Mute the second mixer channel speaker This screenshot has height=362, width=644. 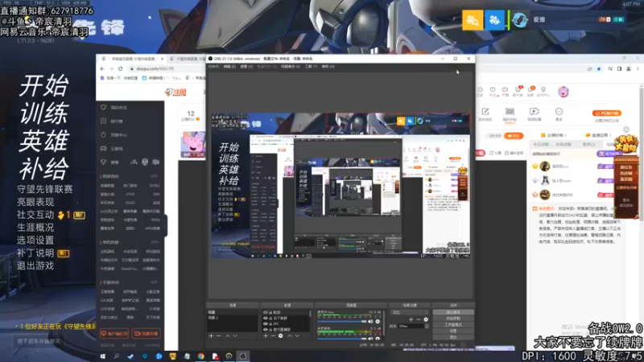370,339
